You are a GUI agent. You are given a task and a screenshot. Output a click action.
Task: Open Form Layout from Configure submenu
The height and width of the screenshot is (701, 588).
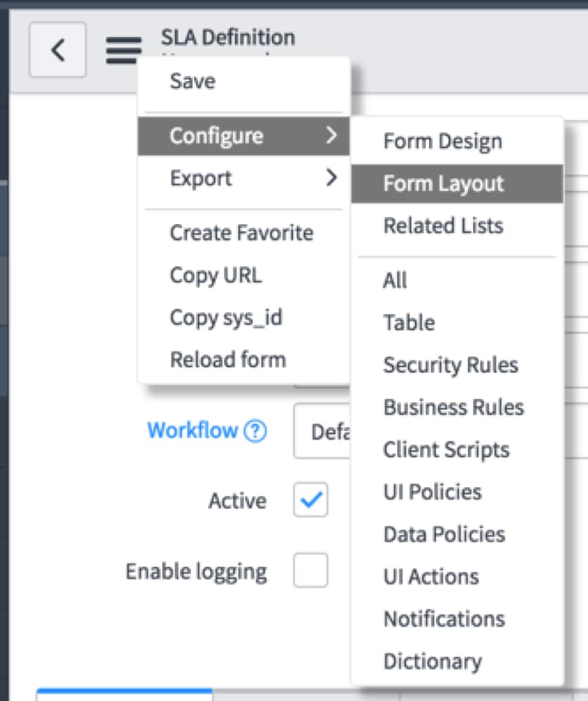click(457, 184)
